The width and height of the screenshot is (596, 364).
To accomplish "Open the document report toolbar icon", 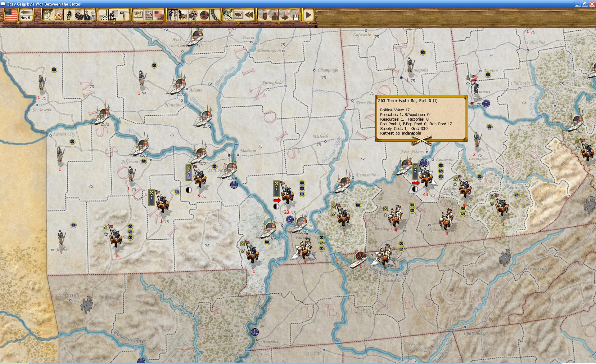I will (148, 15).
